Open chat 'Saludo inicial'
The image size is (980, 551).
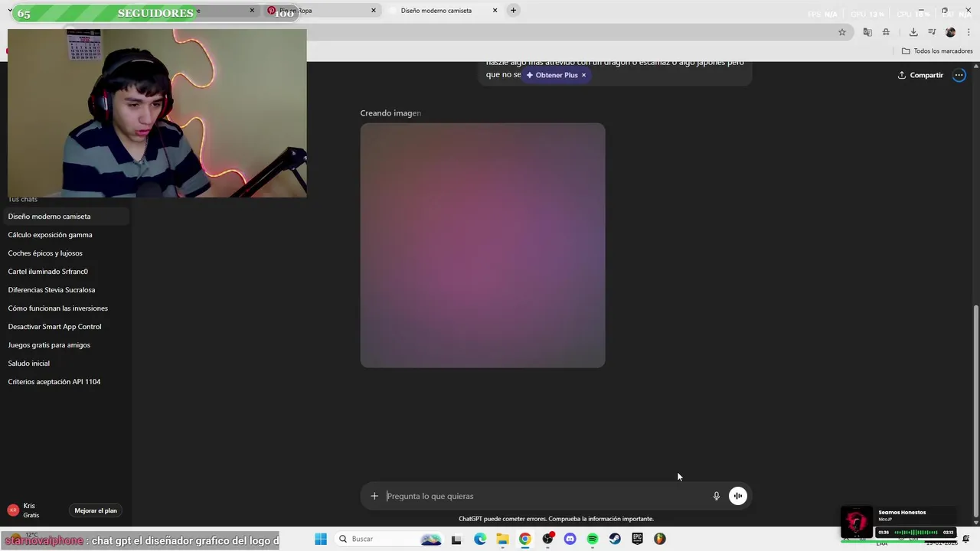[65, 364]
